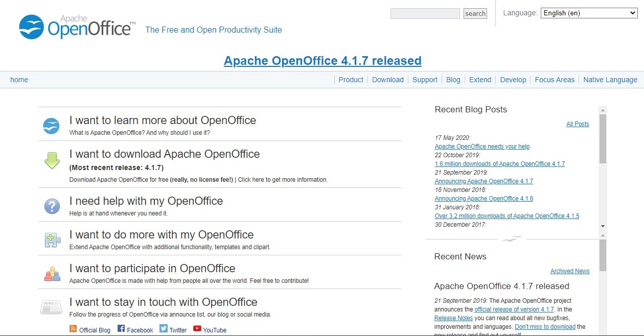Open the Facebook page icon

tap(121, 329)
